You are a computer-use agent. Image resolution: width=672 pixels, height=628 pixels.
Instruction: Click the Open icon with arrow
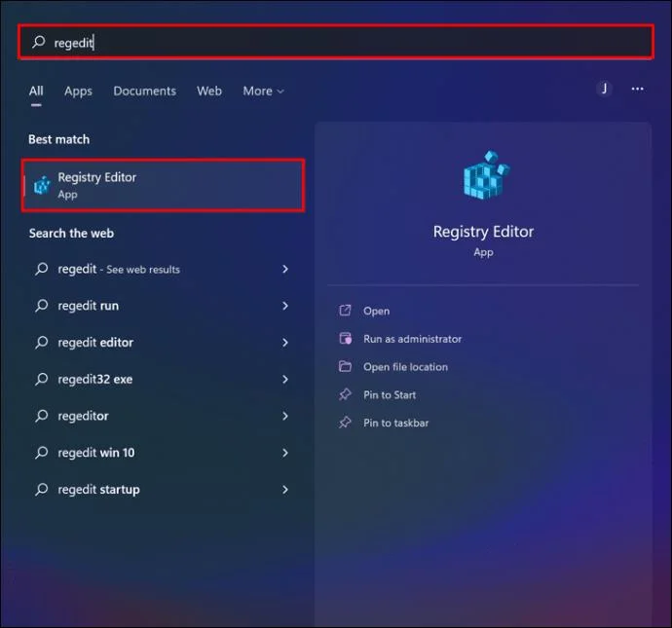pyautogui.click(x=345, y=311)
